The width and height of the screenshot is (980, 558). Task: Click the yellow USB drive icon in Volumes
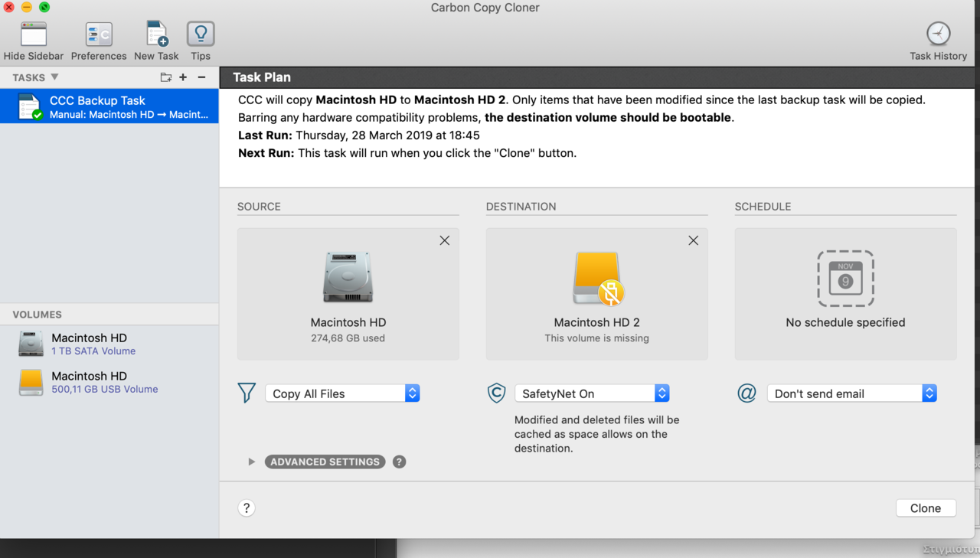tap(31, 382)
